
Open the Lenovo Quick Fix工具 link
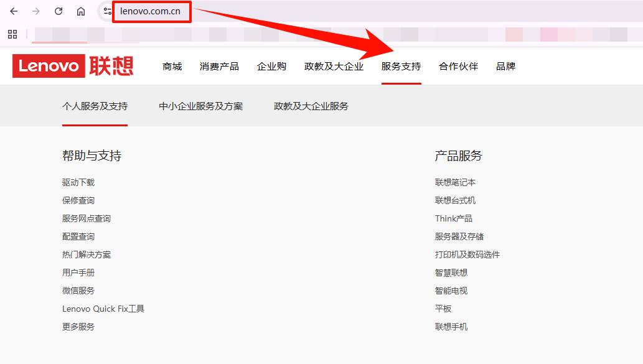click(x=103, y=309)
